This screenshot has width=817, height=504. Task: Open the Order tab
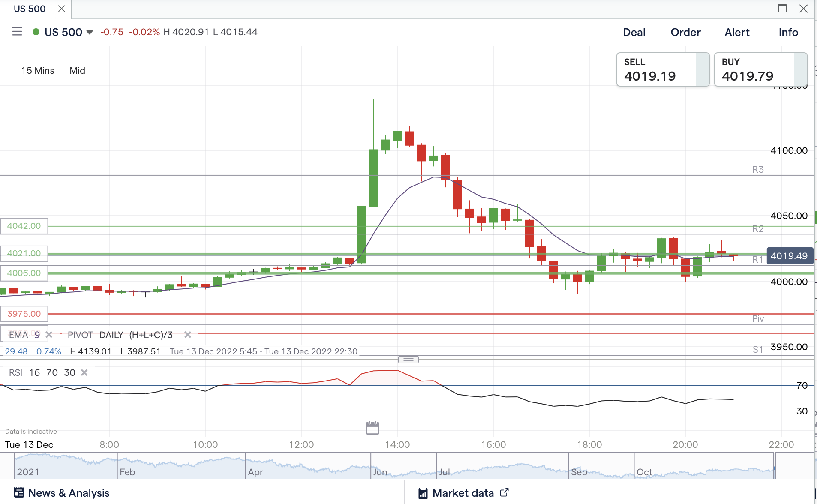[x=686, y=32]
